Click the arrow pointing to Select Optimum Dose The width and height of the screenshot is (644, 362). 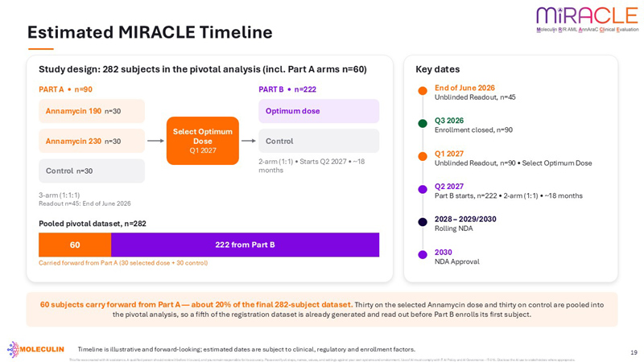click(155, 141)
